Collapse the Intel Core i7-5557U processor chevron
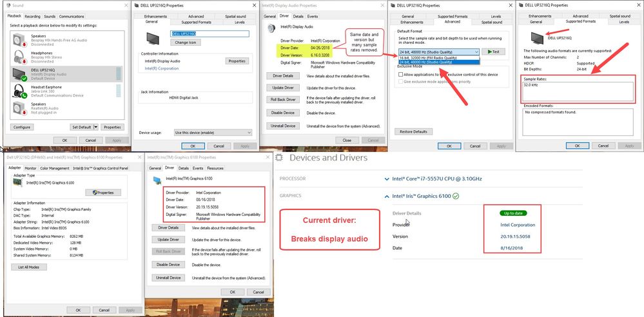This screenshot has width=644, height=317. (x=387, y=179)
